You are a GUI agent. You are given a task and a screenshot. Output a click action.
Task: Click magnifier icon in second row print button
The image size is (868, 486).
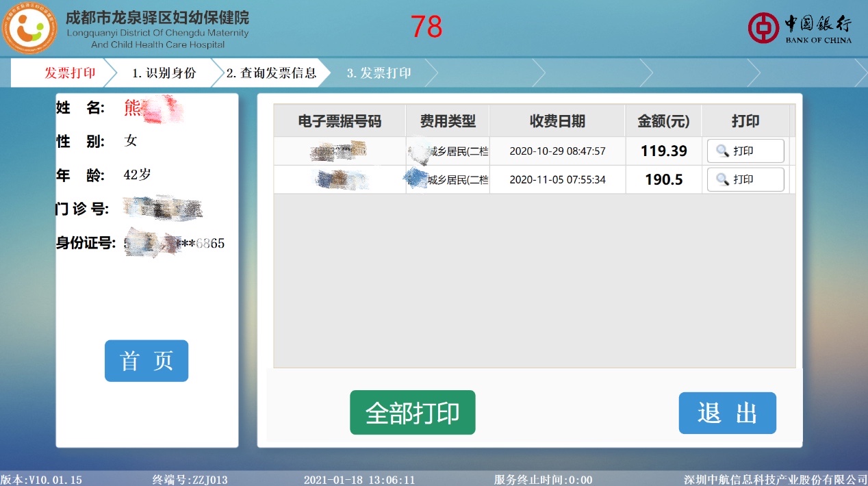coord(722,179)
